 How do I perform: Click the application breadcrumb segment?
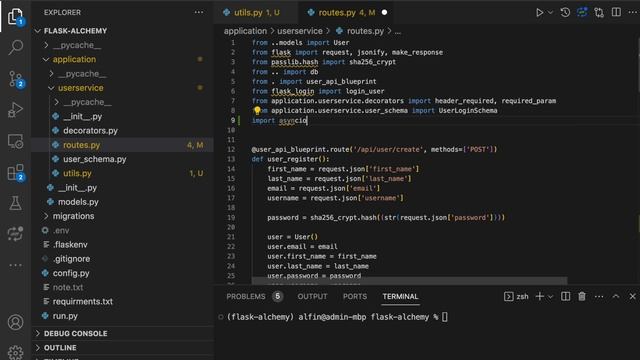[245, 31]
